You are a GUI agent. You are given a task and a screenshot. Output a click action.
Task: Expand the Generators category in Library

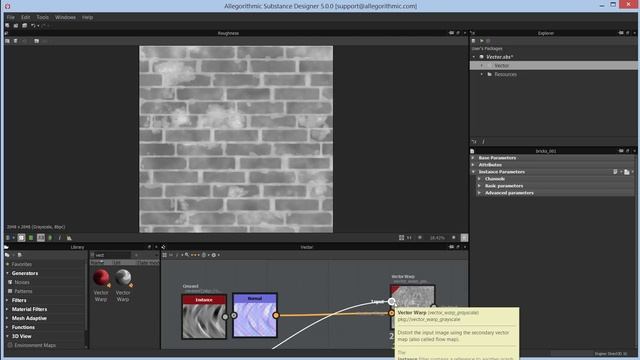7,273
